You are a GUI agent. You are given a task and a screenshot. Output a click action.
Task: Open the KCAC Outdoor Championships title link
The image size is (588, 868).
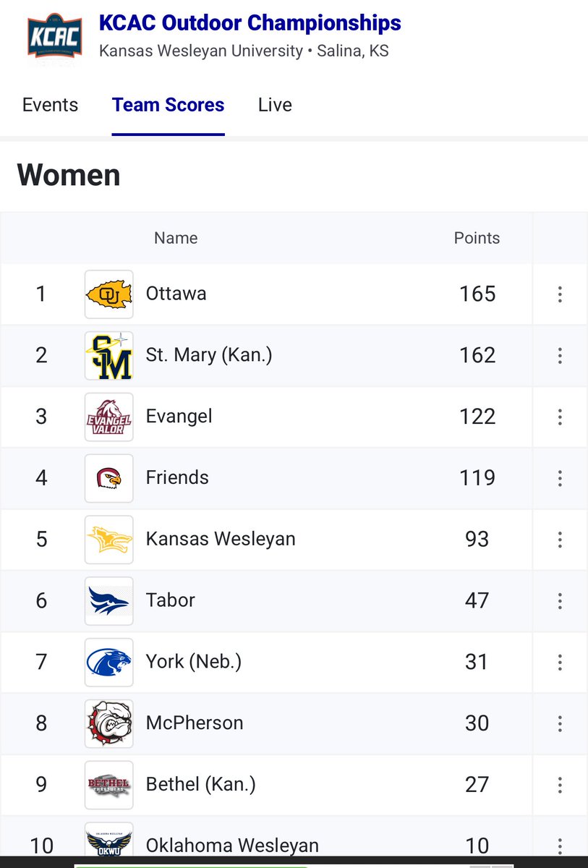click(250, 23)
